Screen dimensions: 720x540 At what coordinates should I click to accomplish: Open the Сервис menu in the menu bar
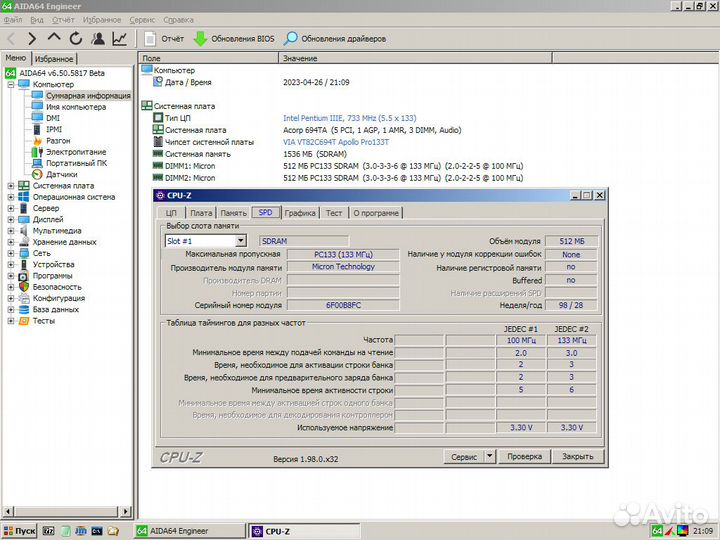tap(142, 20)
